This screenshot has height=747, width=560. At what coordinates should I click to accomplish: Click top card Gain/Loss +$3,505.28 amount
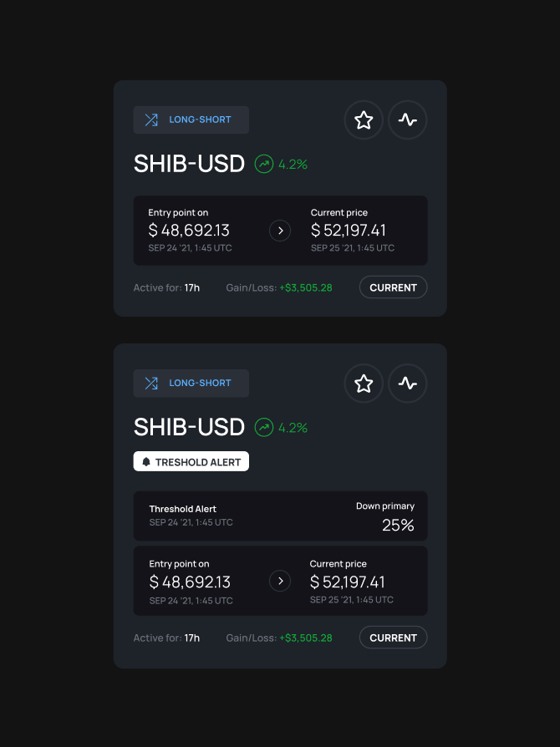point(306,288)
